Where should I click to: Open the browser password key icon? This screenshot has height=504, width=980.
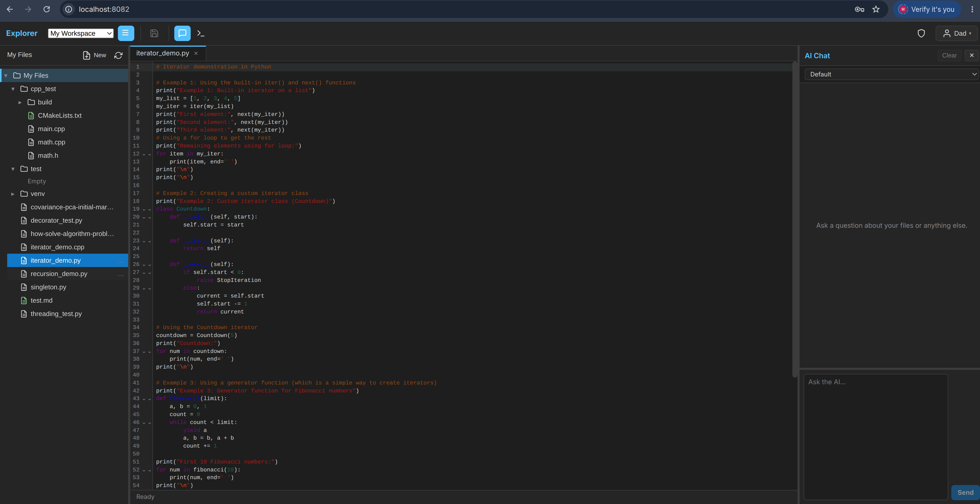coord(859,9)
